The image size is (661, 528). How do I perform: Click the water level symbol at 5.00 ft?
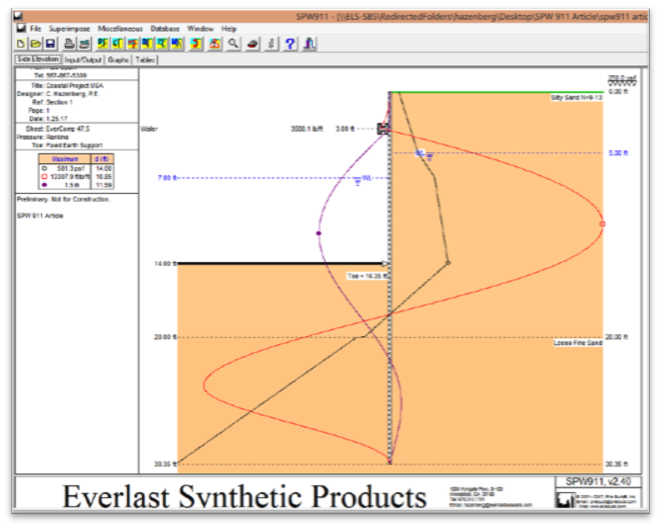pos(429,157)
